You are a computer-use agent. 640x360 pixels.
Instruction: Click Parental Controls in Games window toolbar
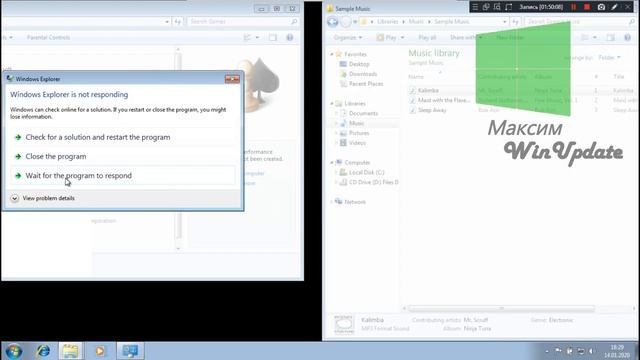coord(48,38)
